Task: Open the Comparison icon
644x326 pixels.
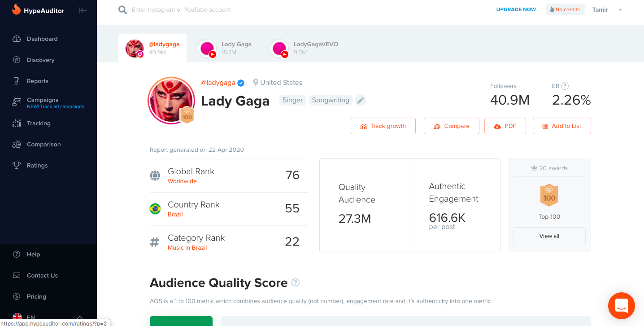Action: (x=17, y=144)
